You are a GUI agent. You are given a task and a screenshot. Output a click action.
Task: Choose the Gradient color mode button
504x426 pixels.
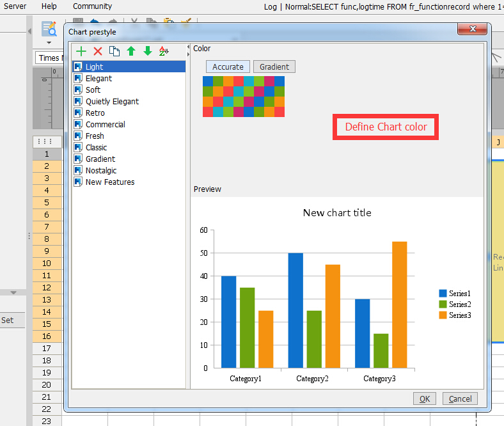[274, 67]
